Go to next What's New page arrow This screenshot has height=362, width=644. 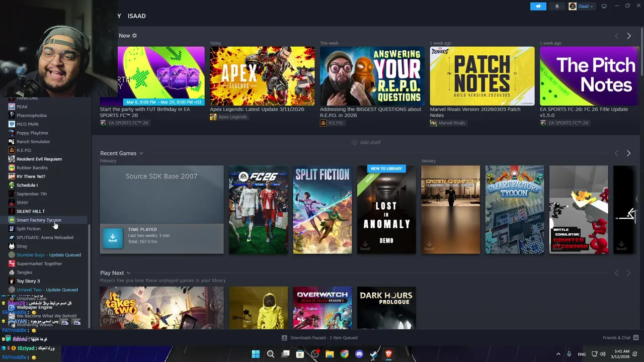pyautogui.click(x=628, y=36)
